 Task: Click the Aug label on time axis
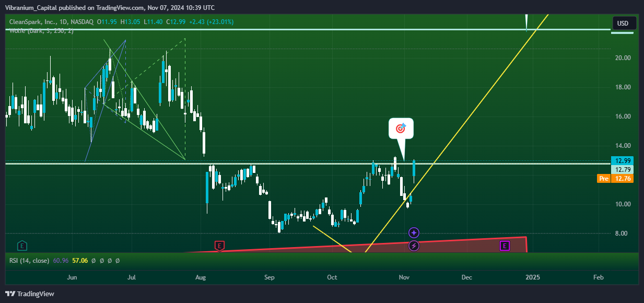pos(200,277)
